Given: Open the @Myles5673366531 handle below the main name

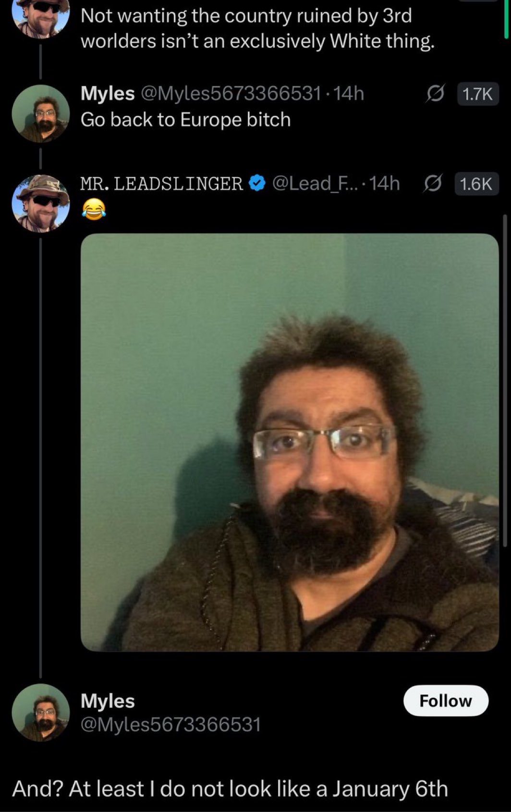Looking at the screenshot, I should tap(170, 725).
